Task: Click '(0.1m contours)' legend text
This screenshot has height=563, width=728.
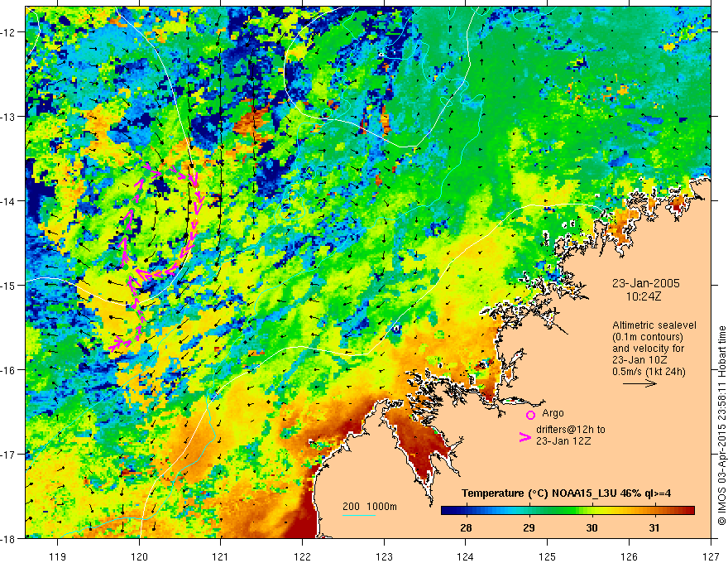Action: [648, 337]
